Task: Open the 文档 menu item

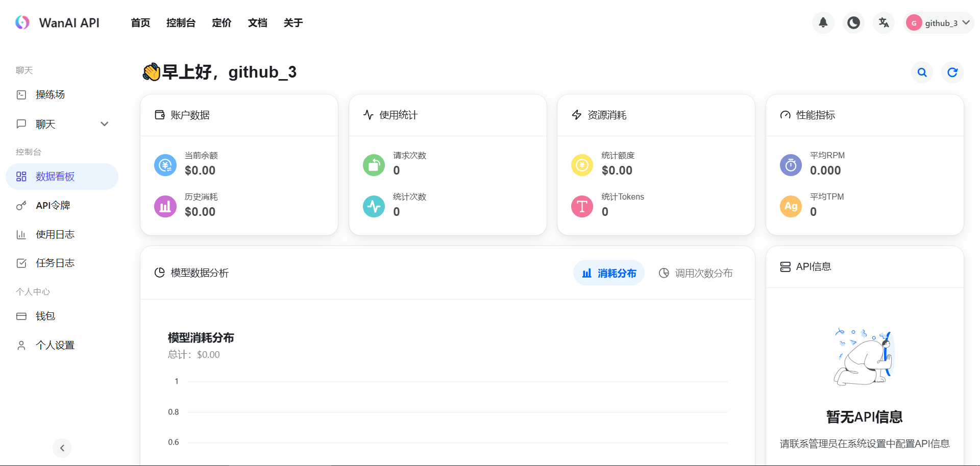Action: (x=257, y=22)
